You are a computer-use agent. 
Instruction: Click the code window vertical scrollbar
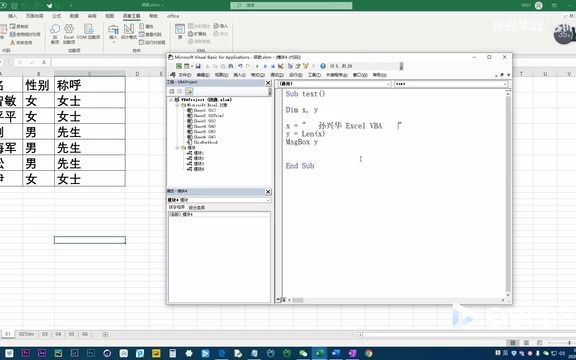(508, 192)
